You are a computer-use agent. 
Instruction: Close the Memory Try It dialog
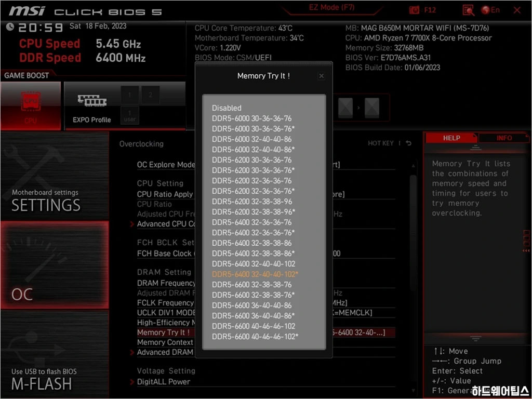pos(321,76)
